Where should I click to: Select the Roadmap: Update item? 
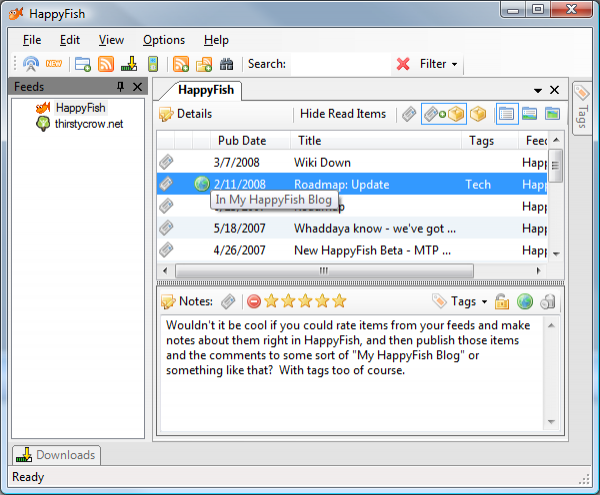pos(352,184)
